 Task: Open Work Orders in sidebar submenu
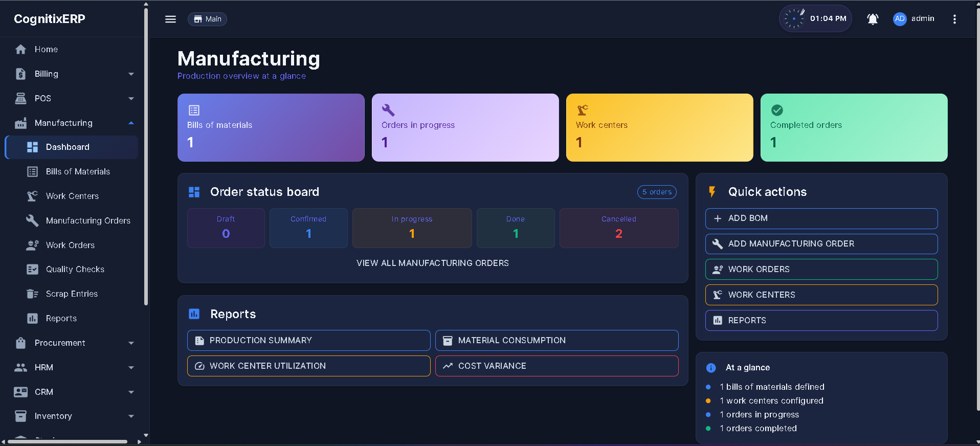click(72, 245)
